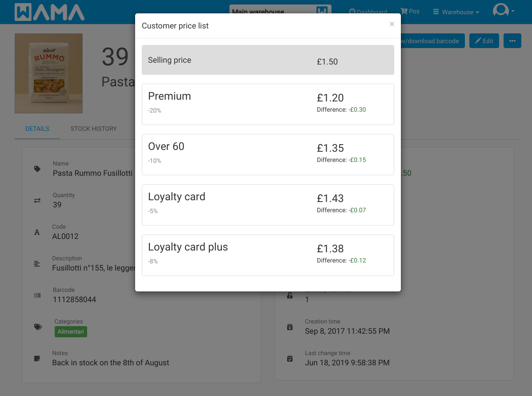This screenshot has height=396, width=532.
Task: Click the view/download barcode button
Action: click(x=432, y=41)
